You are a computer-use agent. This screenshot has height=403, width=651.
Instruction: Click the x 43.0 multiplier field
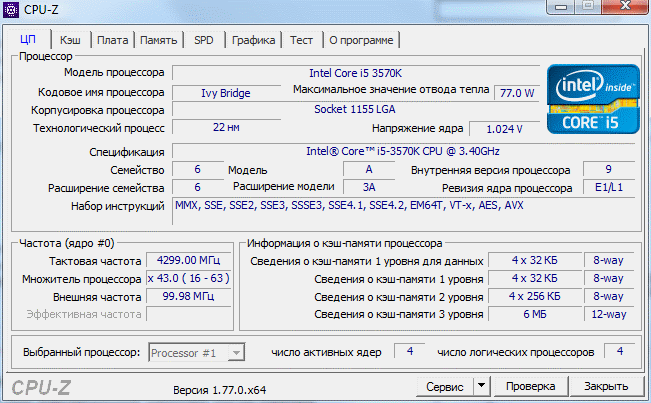[187, 279]
